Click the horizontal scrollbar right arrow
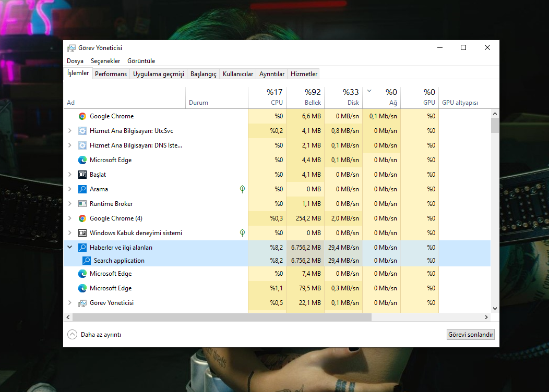Viewport: 549px width, 392px height. pyautogui.click(x=486, y=317)
